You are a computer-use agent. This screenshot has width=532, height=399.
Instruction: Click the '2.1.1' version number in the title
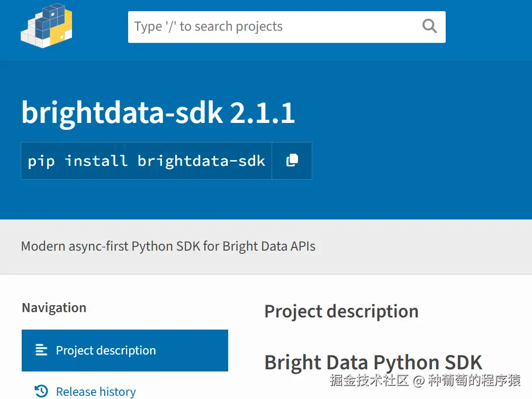[x=263, y=113]
